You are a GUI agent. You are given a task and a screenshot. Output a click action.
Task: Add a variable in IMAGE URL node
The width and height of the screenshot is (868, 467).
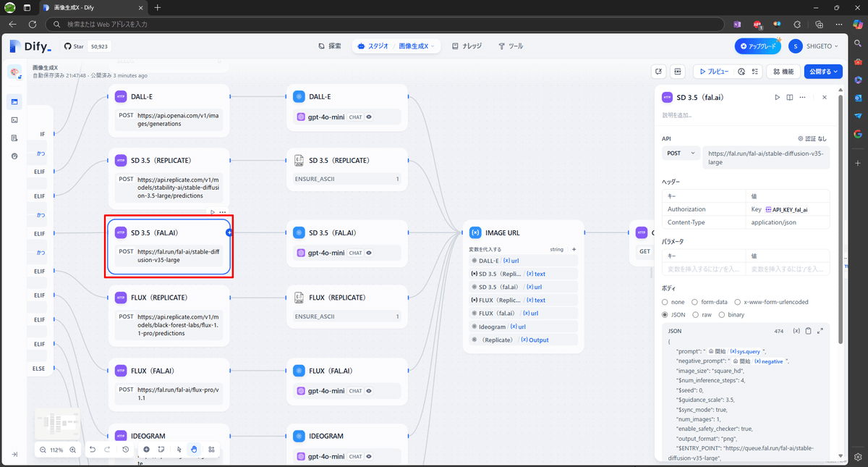(574, 249)
